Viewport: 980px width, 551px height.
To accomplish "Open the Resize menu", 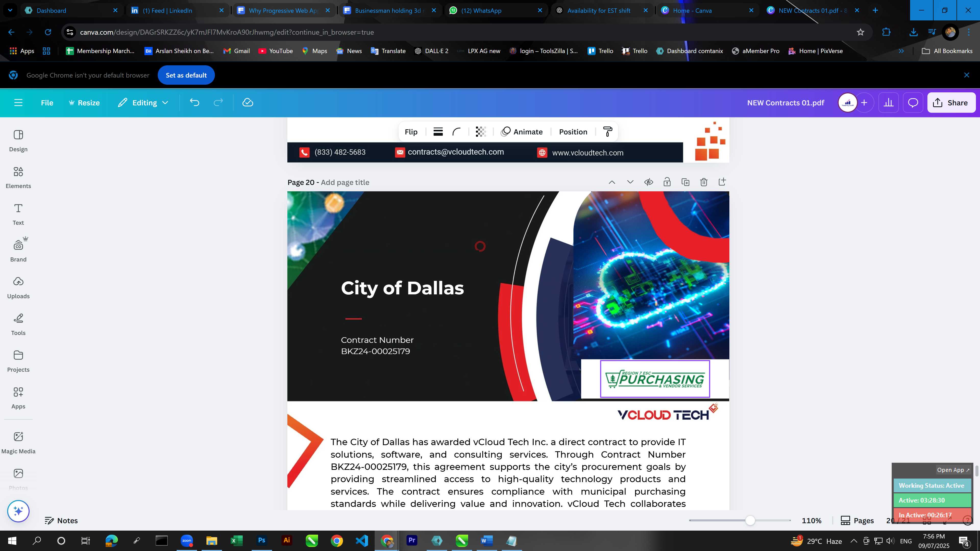I will (x=84, y=103).
